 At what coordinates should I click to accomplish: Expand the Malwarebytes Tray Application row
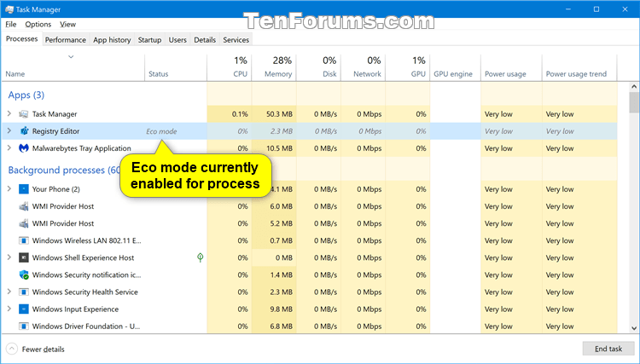pos(9,148)
